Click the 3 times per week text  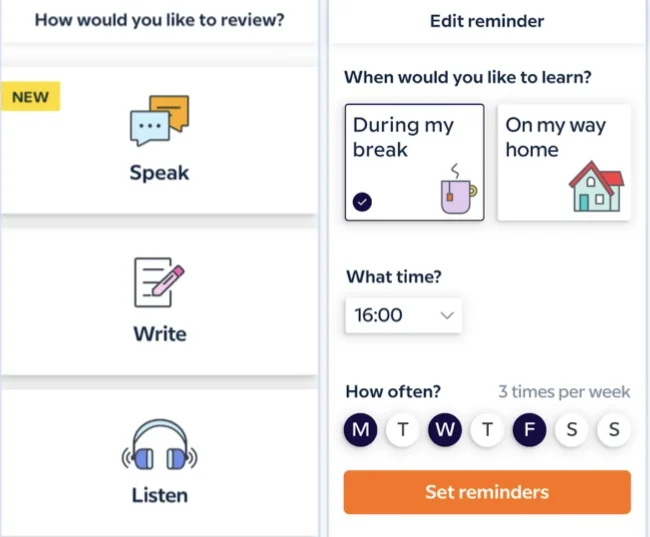(564, 391)
